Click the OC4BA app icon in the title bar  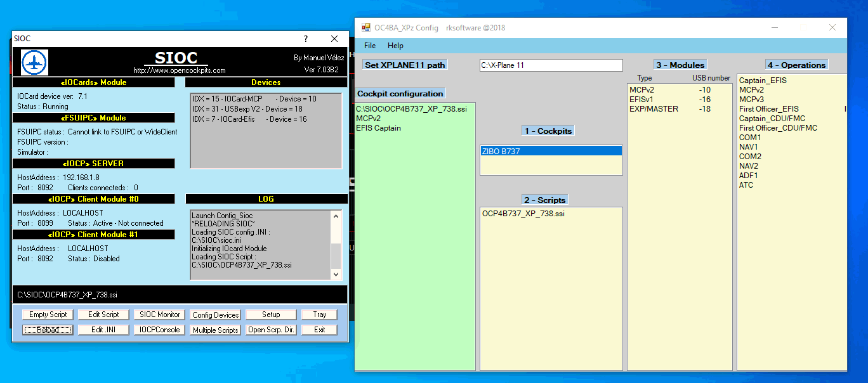pos(365,27)
